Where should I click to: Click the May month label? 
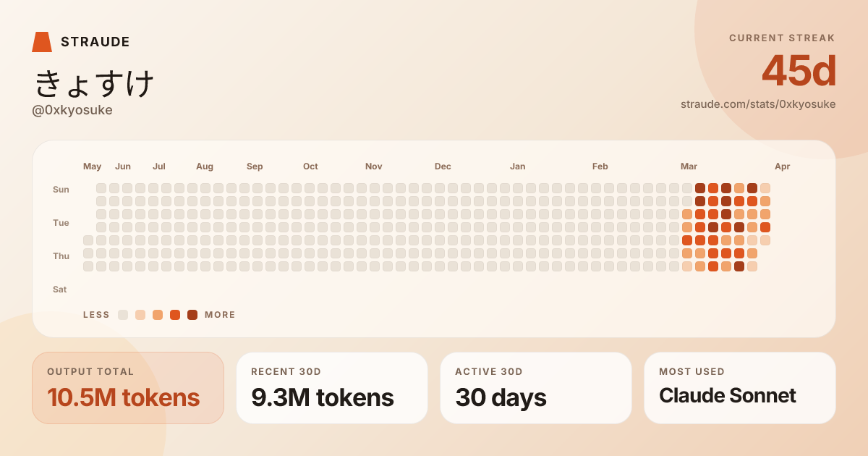click(92, 166)
